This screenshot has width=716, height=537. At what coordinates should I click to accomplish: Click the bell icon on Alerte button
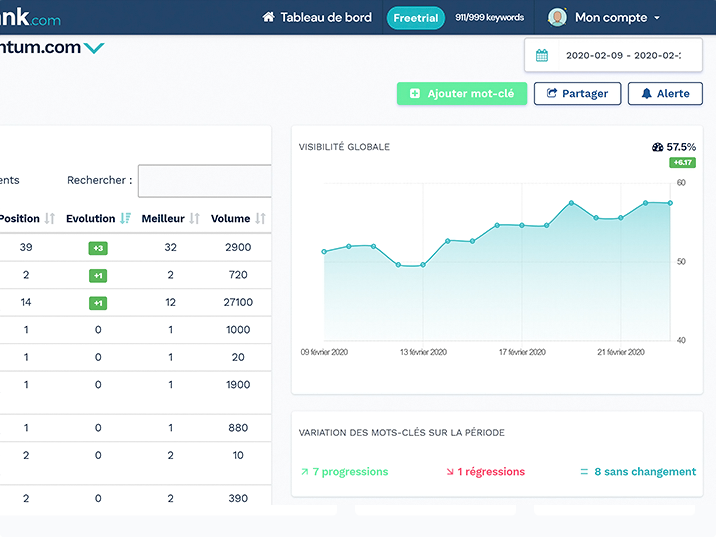646,94
